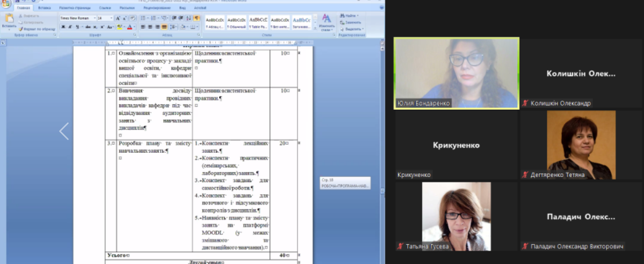The image size is (644, 264).
Task: Click the text highlight color icon
Action: [x=120, y=27]
